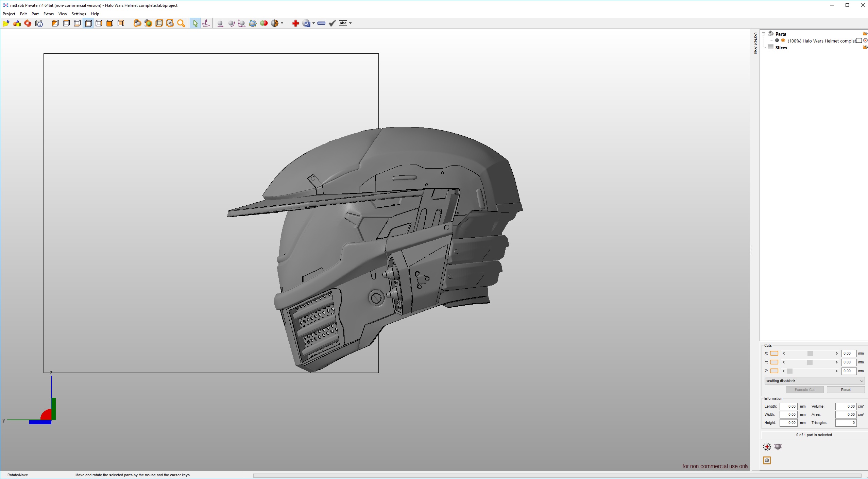
Task: Zoom to all parts icon
Action: tap(137, 23)
